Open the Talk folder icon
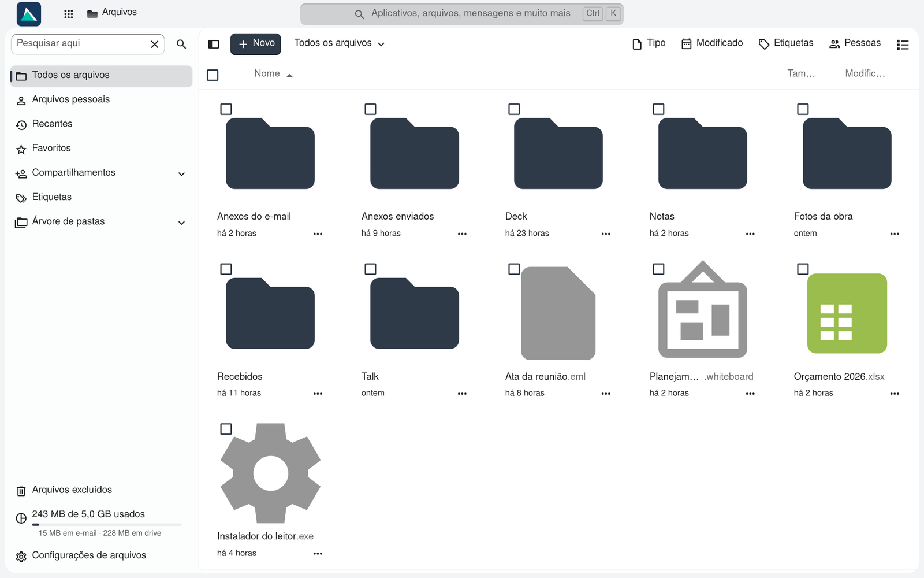This screenshot has width=924, height=578. [415, 313]
